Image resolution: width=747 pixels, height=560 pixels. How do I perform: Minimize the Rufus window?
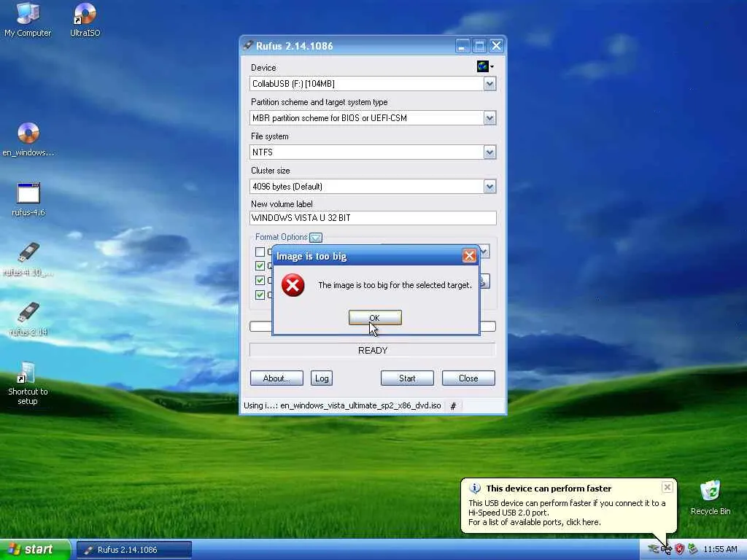(462, 46)
